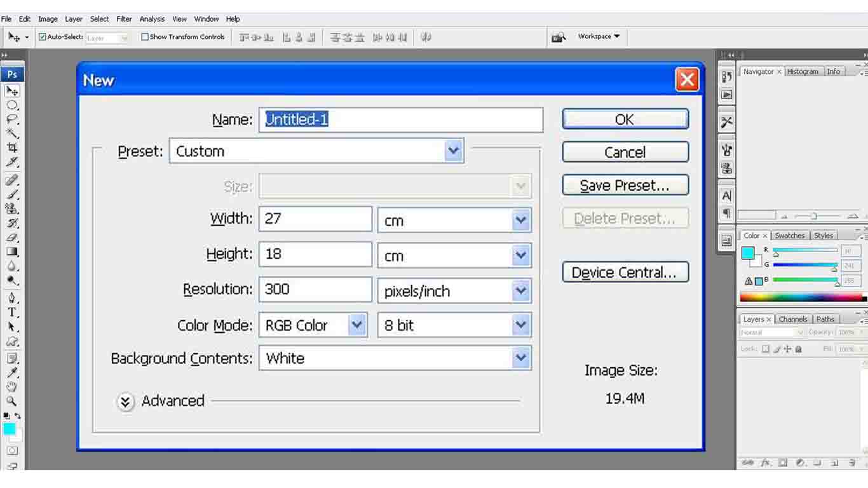This screenshot has width=868, height=488.
Task: Open the Height unit dropdown
Action: [x=454, y=255]
